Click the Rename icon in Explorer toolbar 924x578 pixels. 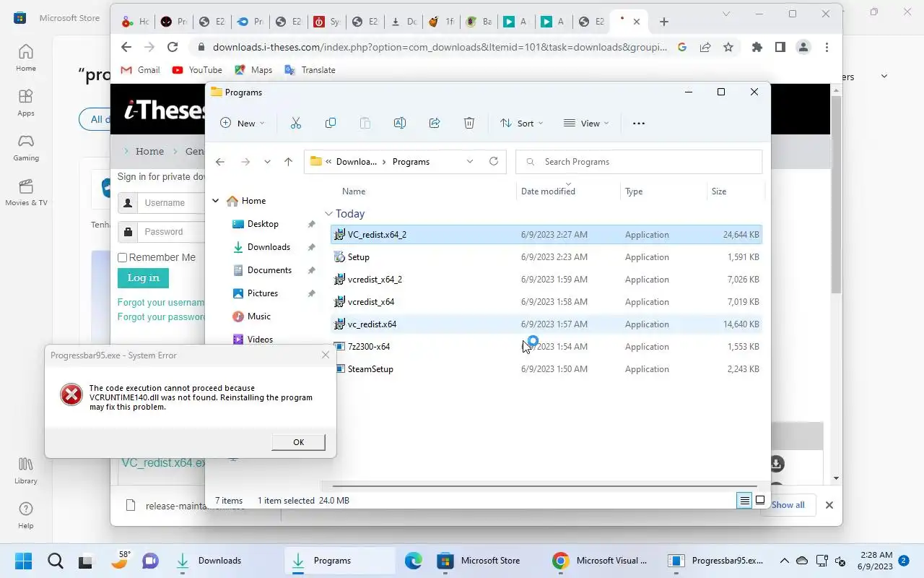click(x=400, y=124)
